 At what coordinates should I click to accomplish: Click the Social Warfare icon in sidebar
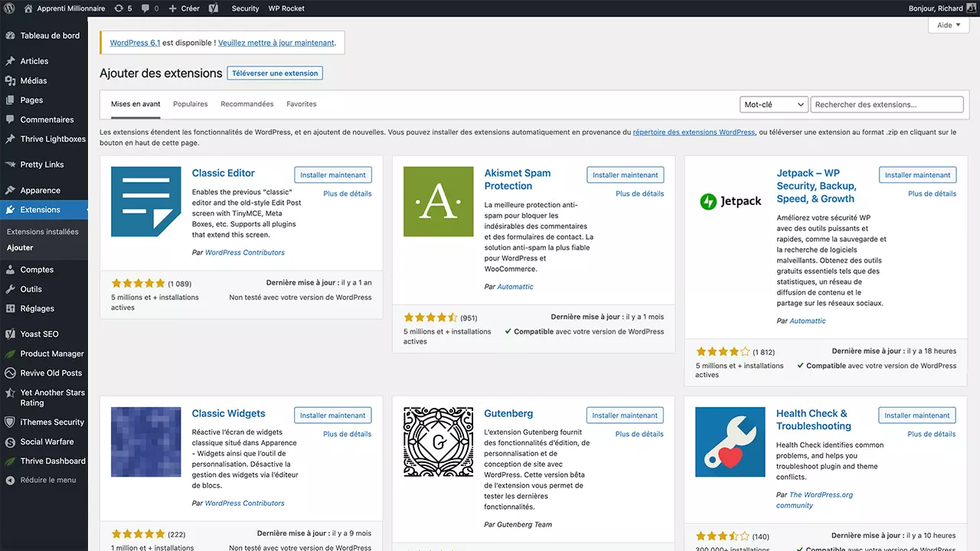pos(10,442)
